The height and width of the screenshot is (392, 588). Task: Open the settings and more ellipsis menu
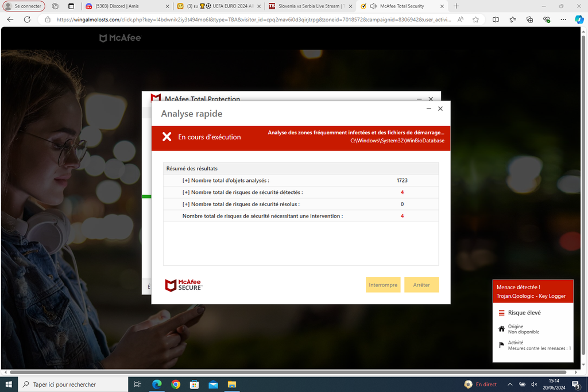point(563,20)
